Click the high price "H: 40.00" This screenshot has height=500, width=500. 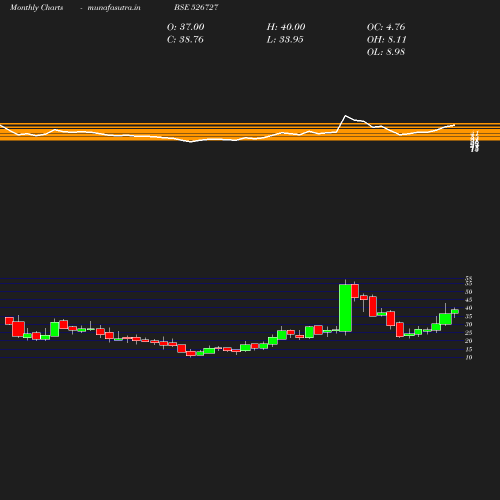[286, 27]
